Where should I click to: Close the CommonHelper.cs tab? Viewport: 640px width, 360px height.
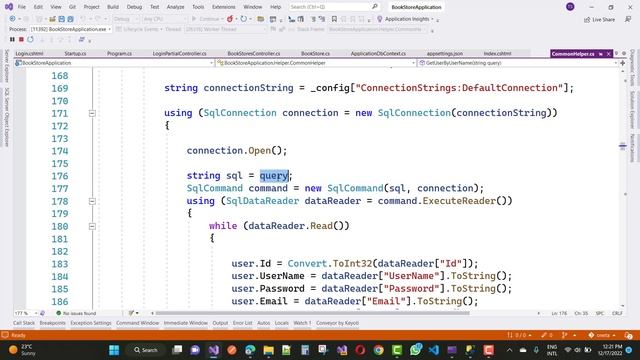[609, 54]
